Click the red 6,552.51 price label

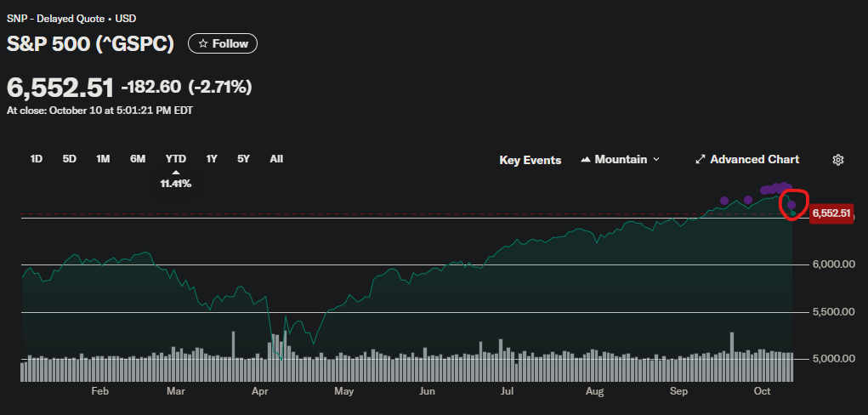coord(831,213)
